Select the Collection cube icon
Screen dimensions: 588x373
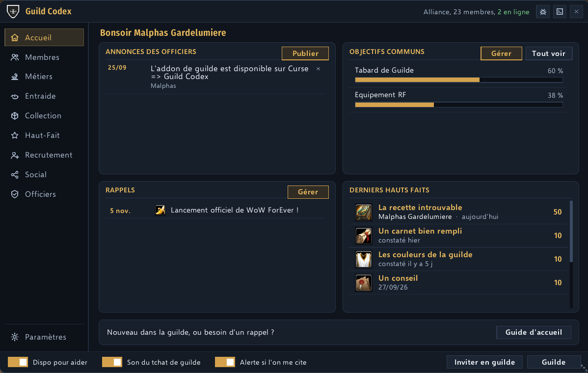[15, 116]
